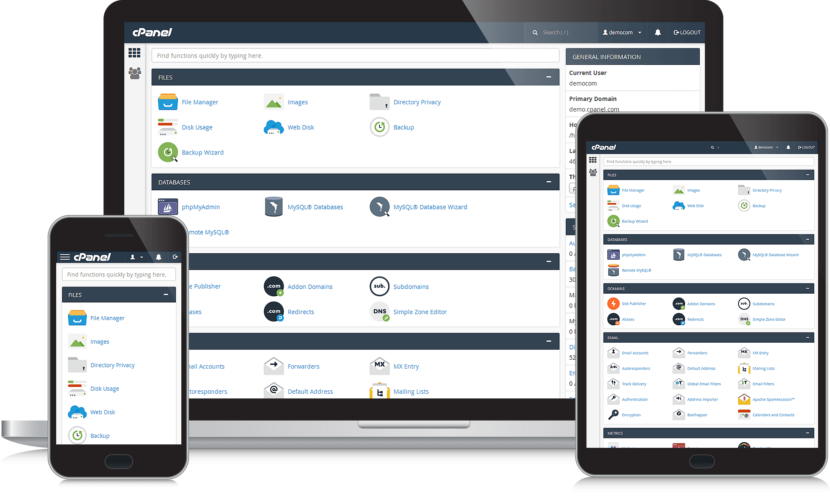This screenshot has height=504, width=830.
Task: Open Addon Domains icon
Action: click(274, 286)
